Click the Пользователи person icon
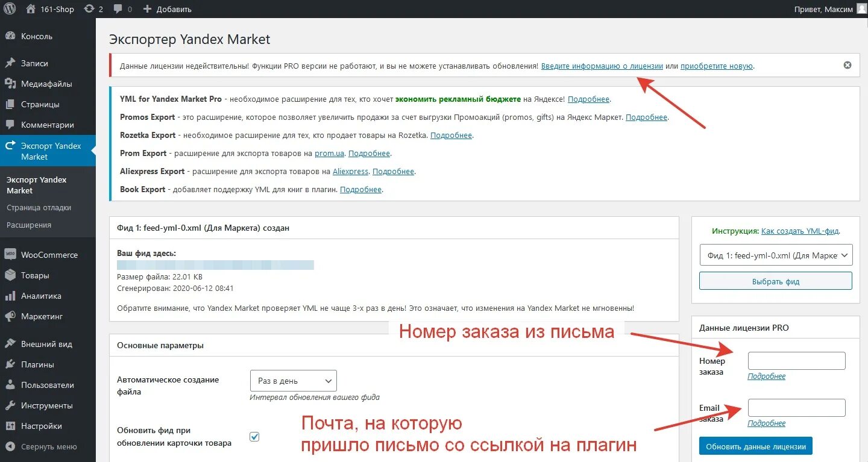868x462 pixels. click(x=10, y=385)
